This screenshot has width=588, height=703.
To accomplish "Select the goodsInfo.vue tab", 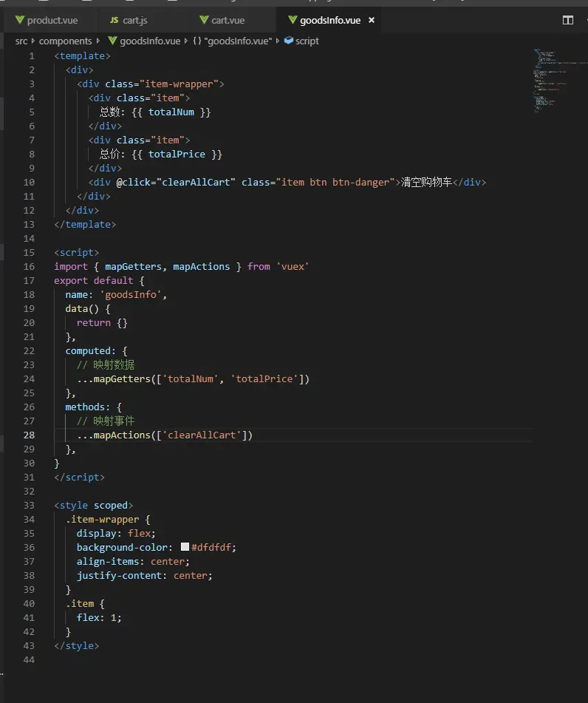I will click(x=330, y=20).
